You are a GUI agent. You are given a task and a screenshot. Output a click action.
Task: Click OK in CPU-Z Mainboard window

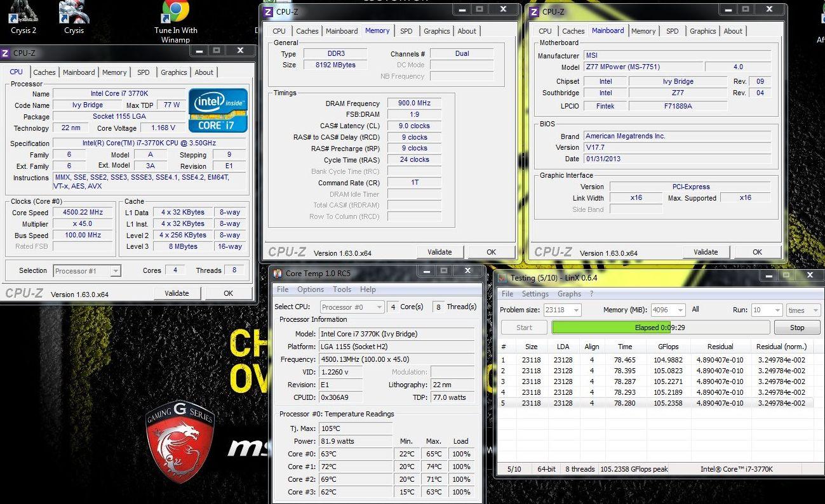click(x=757, y=252)
